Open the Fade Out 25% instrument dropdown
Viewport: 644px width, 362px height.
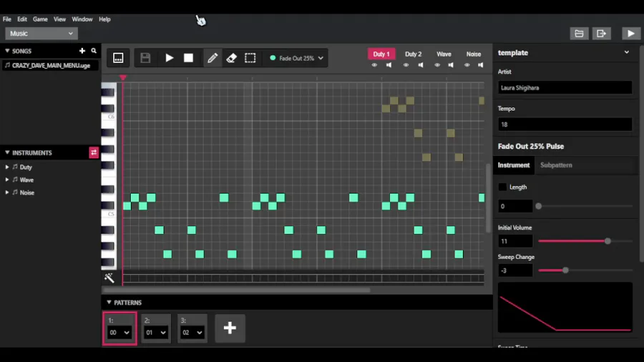click(296, 58)
